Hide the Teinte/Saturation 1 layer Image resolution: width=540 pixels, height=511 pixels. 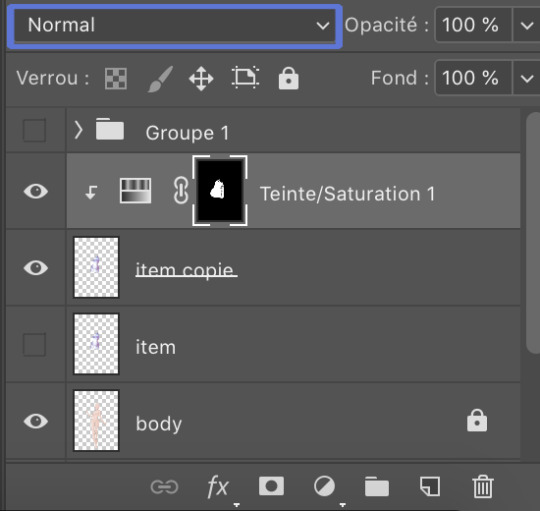36,191
